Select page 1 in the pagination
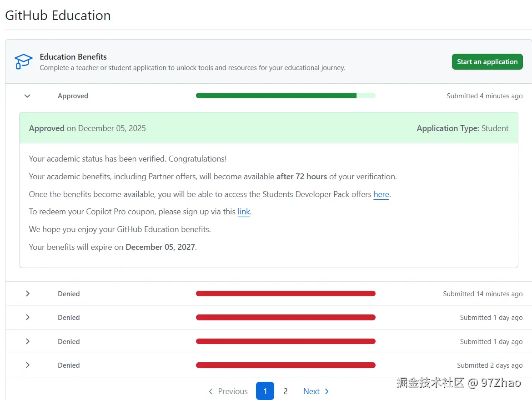 click(x=265, y=391)
